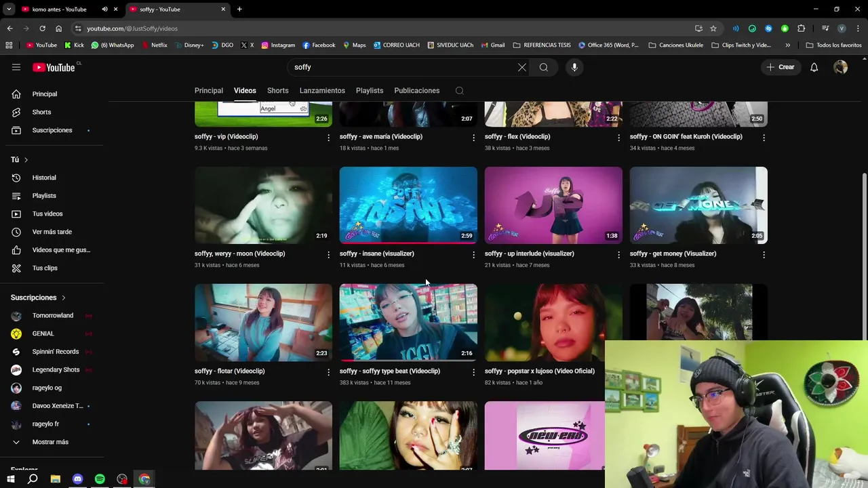Play soffyy - insane visualizer thumbnail
This screenshot has width=868, height=488.
[x=408, y=205]
